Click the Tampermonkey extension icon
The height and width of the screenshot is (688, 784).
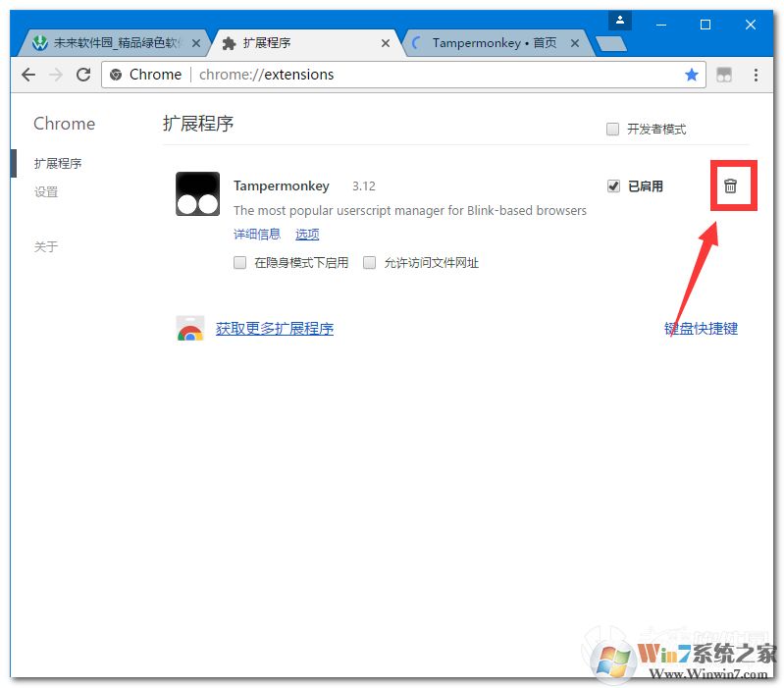197,194
